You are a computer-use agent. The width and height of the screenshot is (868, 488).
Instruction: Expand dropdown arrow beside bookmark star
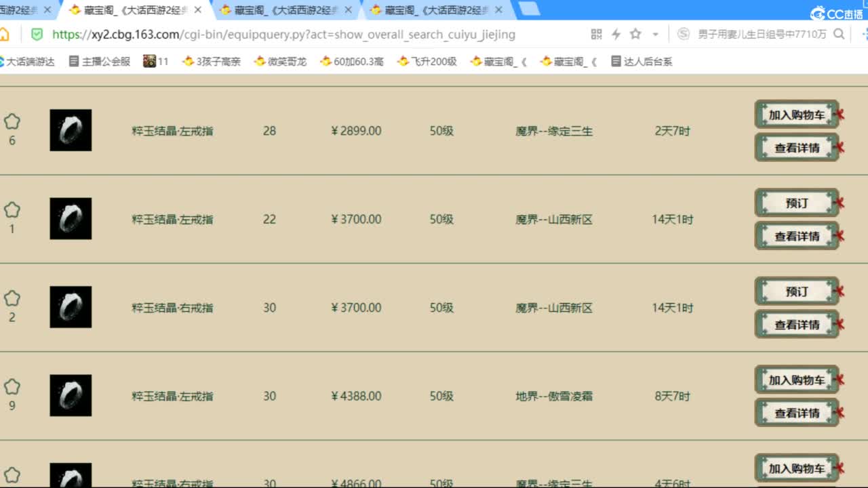(x=655, y=34)
